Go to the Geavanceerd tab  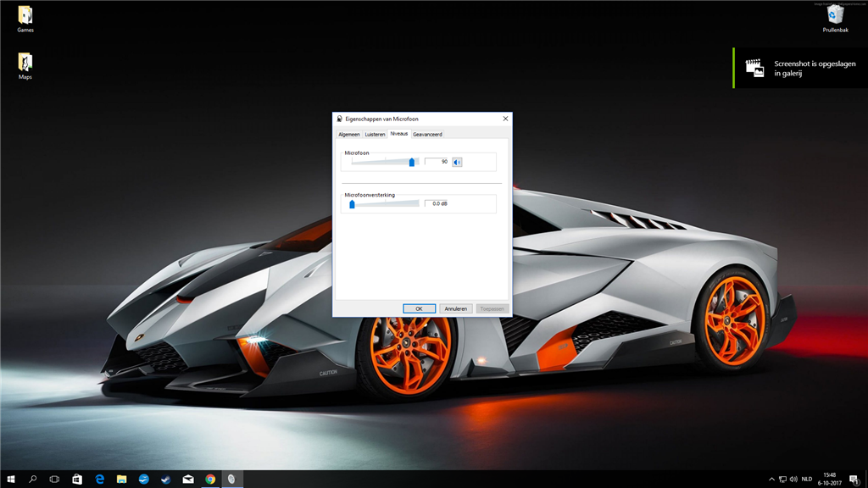coord(427,134)
